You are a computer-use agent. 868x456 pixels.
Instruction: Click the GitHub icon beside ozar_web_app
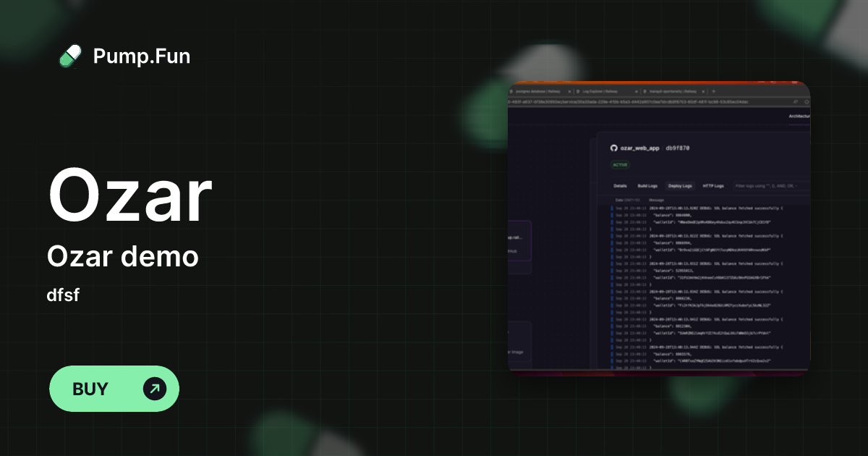point(614,148)
